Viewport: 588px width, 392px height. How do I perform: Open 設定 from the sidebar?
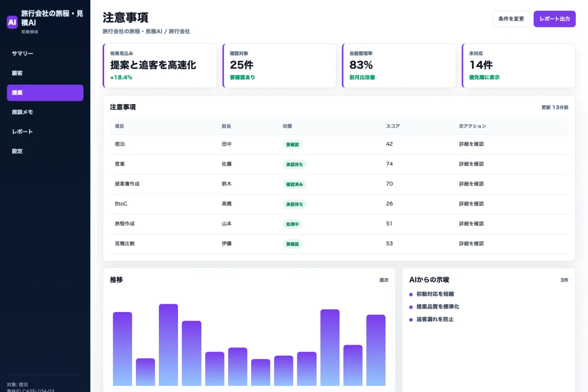coord(45,151)
